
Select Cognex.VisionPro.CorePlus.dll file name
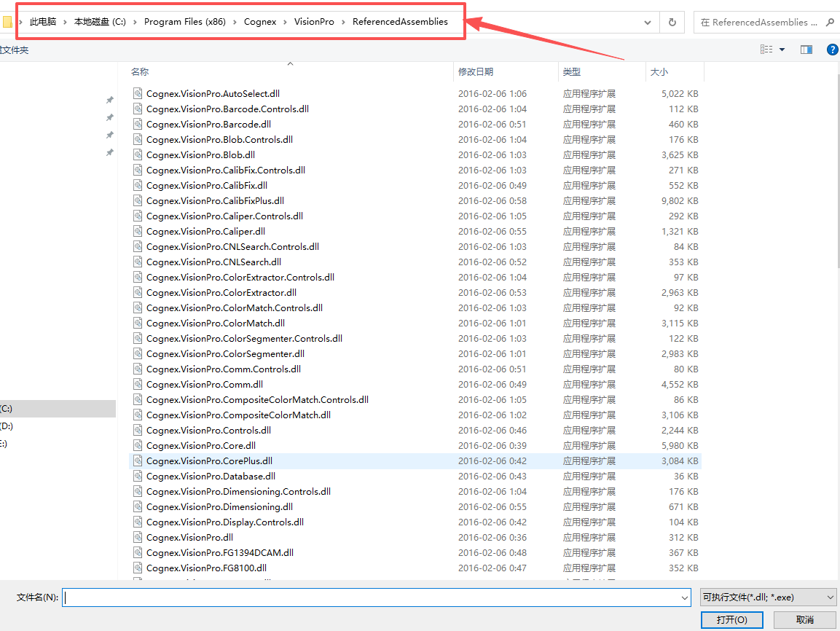209,460
